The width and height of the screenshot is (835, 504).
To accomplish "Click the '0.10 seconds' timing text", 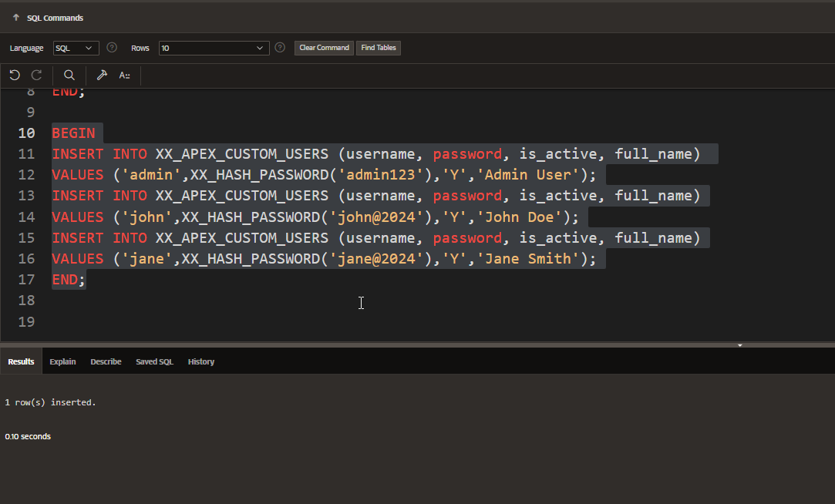I will coord(28,436).
